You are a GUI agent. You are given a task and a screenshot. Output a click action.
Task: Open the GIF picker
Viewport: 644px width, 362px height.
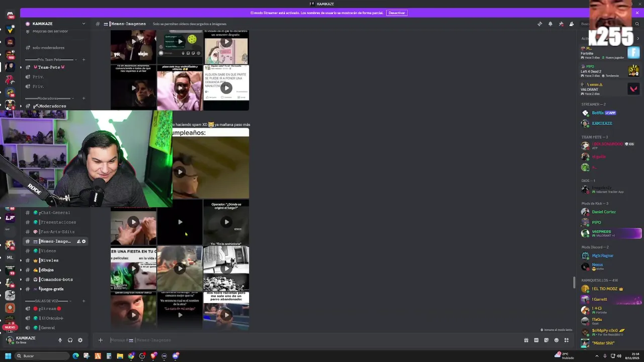(536, 340)
